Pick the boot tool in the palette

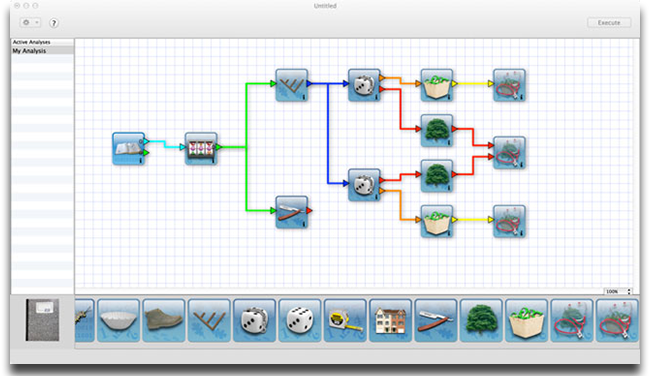(x=164, y=320)
